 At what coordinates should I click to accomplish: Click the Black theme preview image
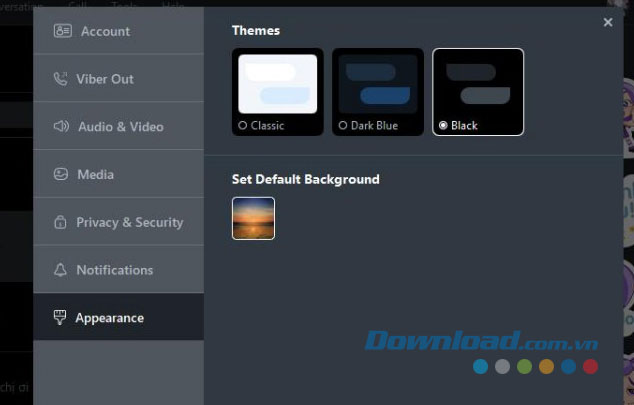(x=478, y=84)
